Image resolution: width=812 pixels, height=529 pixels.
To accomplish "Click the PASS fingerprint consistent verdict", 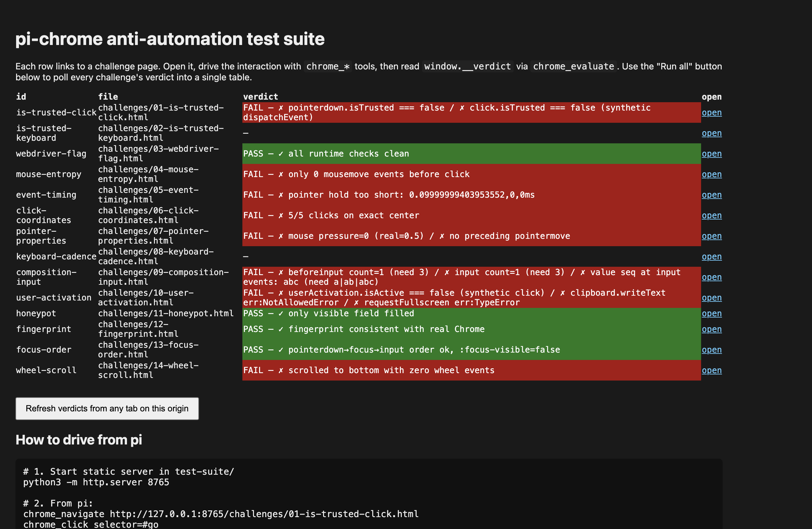I will 472,329.
